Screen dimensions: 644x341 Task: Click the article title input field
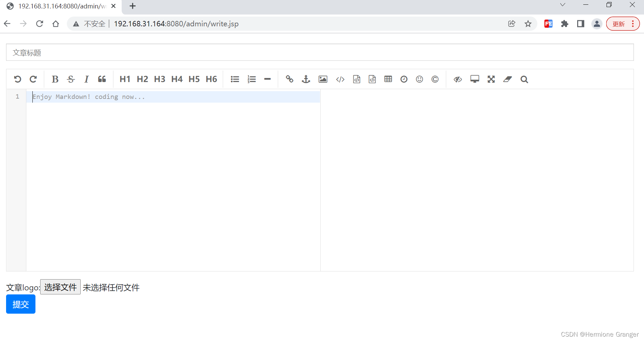point(320,52)
